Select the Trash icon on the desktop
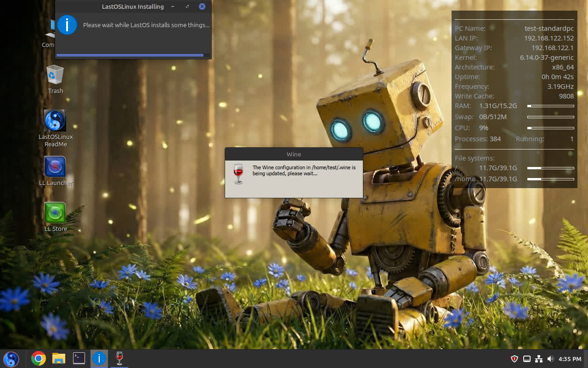This screenshot has height=368, width=588. coord(55,75)
